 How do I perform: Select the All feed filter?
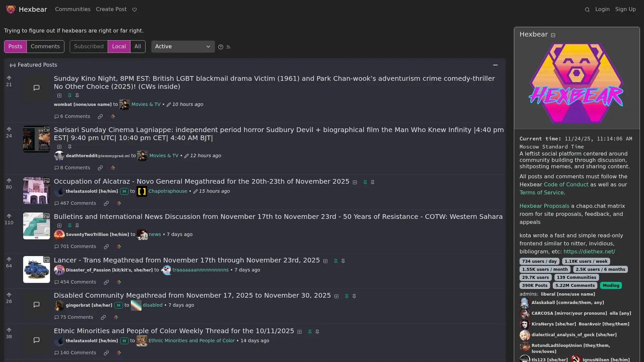tap(138, 46)
